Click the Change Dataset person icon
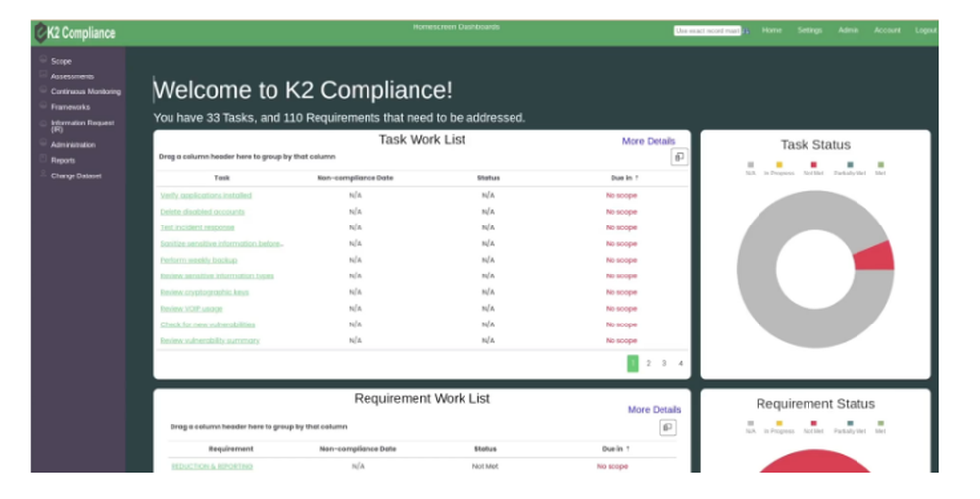The height and width of the screenshot is (499, 980). 43,174
